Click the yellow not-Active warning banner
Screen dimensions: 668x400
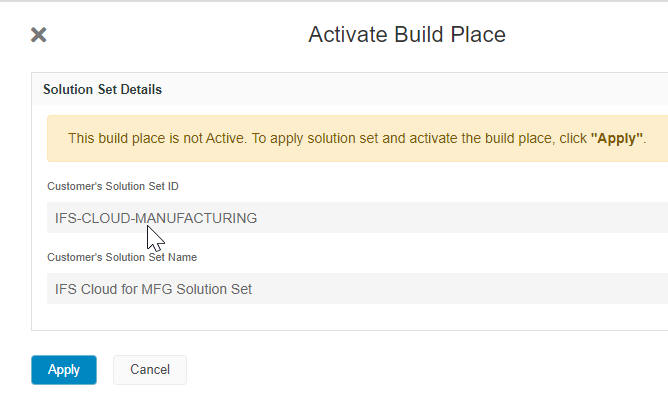coord(356,138)
